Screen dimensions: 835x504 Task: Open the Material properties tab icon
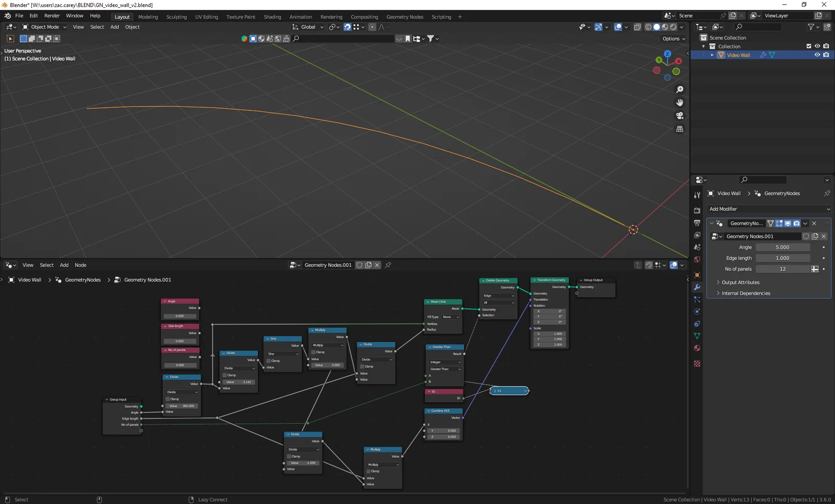point(697,348)
